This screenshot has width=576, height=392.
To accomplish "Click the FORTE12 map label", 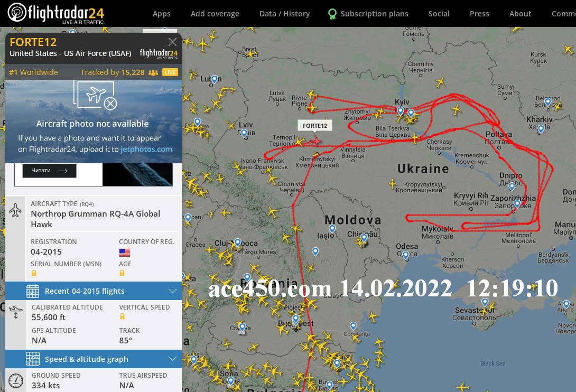I will tap(315, 126).
